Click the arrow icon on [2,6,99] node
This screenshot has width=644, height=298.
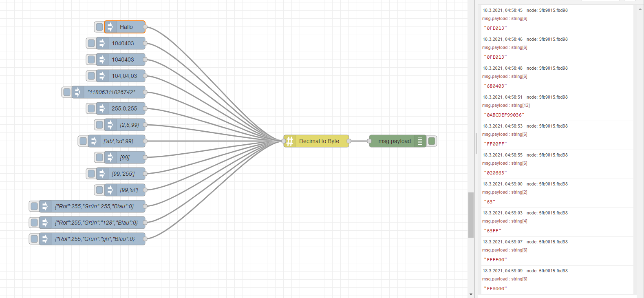[x=110, y=125]
